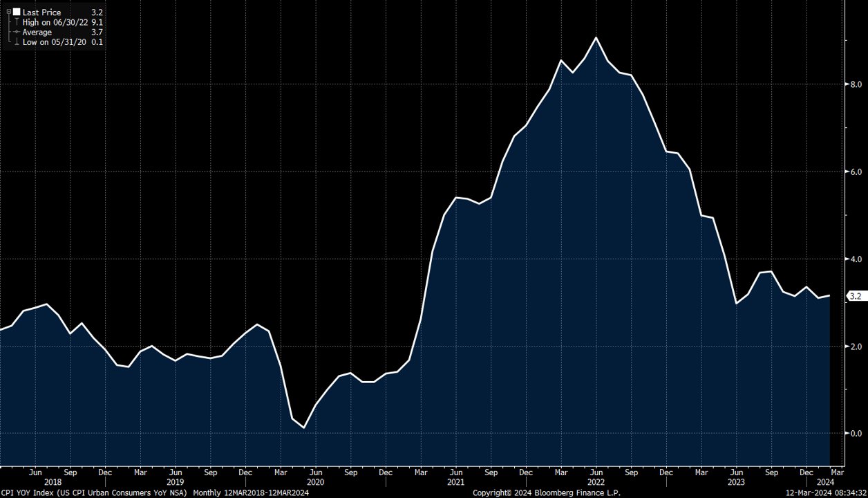Screen dimensions: 868x498
Task: Click the 8.0 y-axis label
Action: [855, 84]
